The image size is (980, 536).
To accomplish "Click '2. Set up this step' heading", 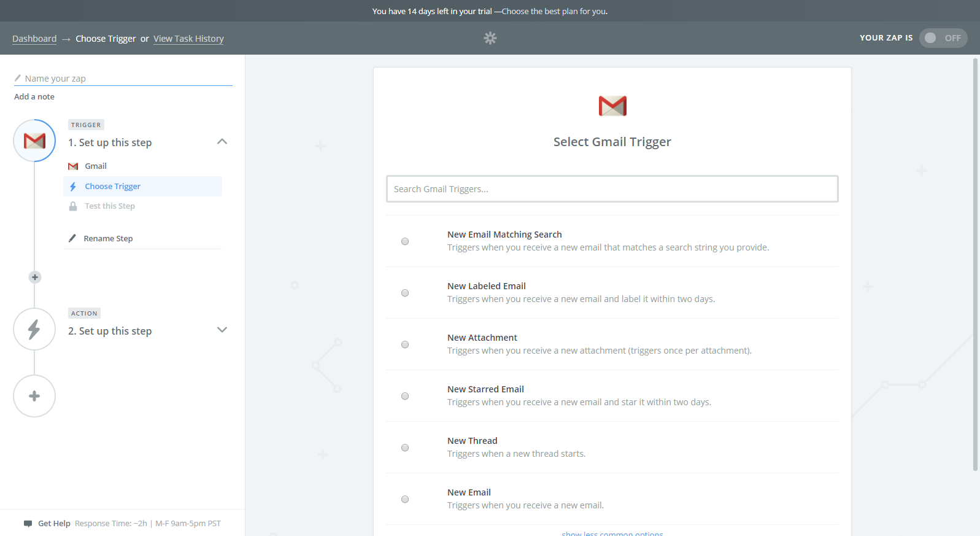I will pyautogui.click(x=110, y=331).
